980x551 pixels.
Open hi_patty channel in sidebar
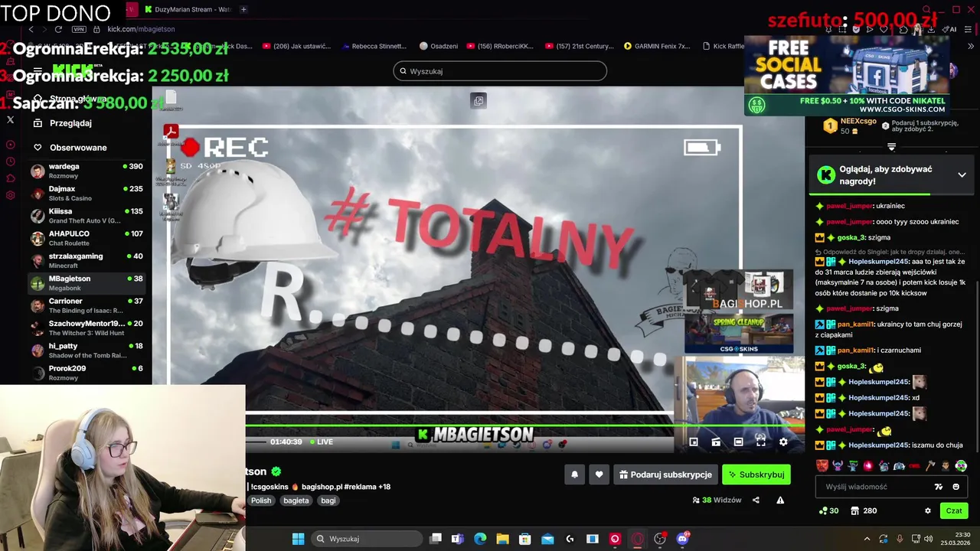(87, 350)
